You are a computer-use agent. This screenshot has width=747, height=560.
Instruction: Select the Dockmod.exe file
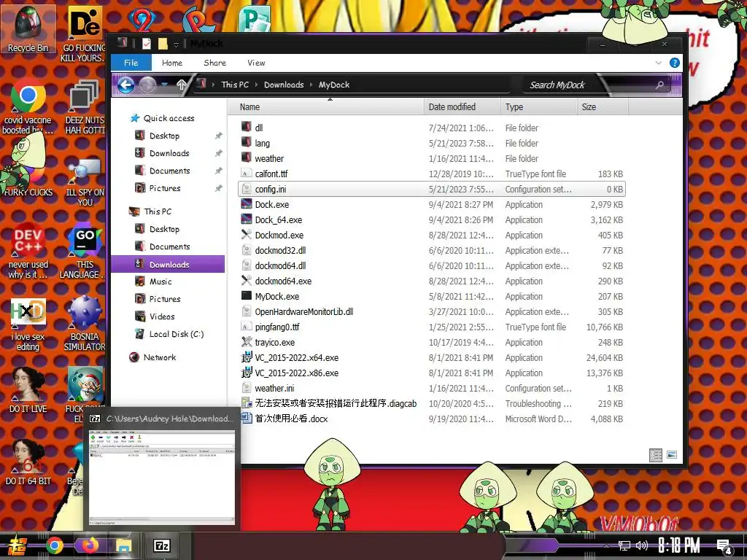pyautogui.click(x=432, y=235)
